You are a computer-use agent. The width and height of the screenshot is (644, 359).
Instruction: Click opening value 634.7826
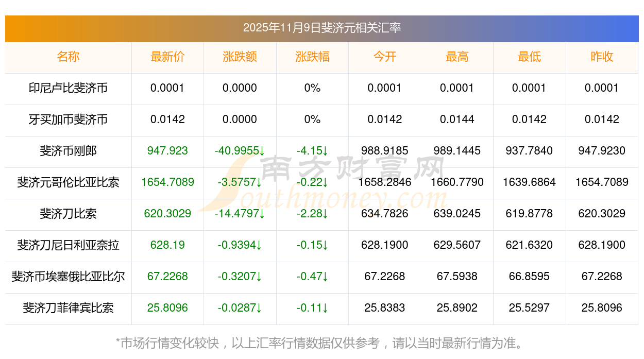click(x=385, y=214)
